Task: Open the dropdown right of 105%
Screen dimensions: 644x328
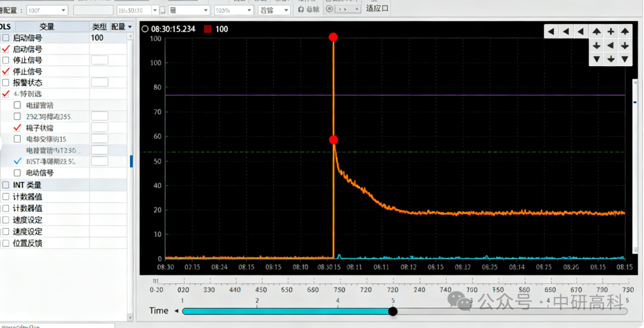Action: pos(274,10)
